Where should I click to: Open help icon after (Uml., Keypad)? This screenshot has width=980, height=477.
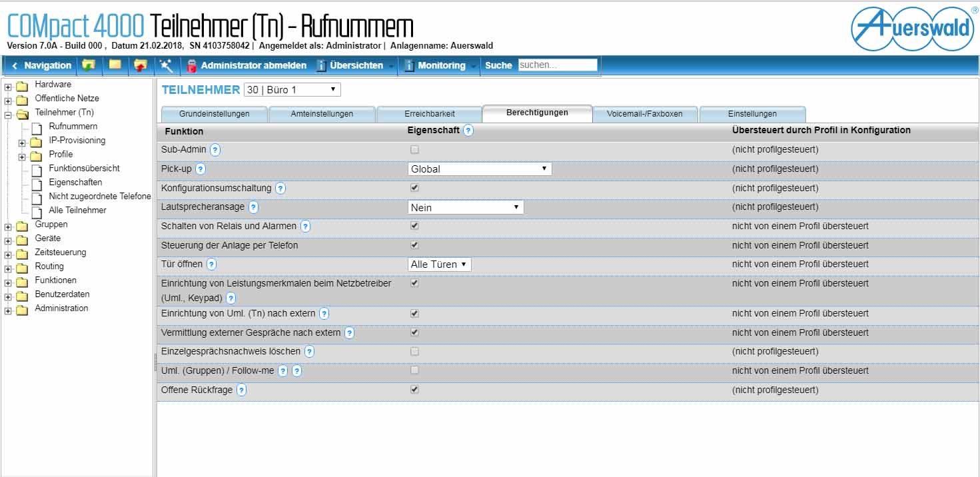coord(231,298)
